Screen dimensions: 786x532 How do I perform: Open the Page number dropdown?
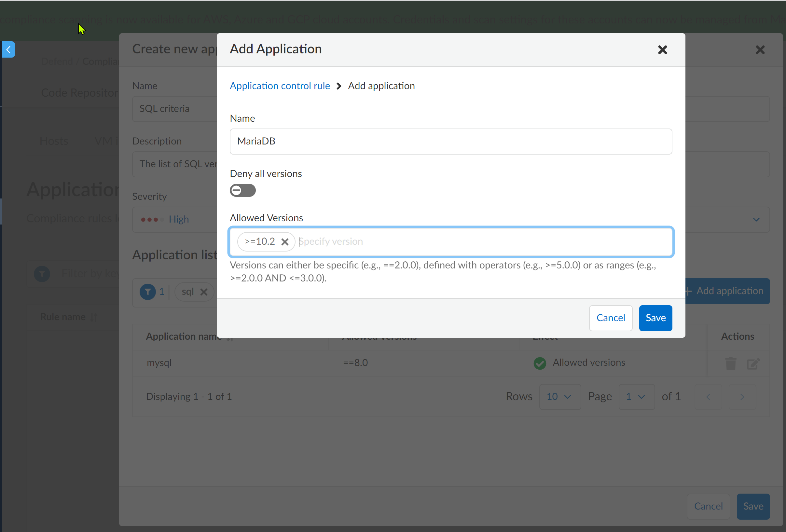(x=637, y=397)
